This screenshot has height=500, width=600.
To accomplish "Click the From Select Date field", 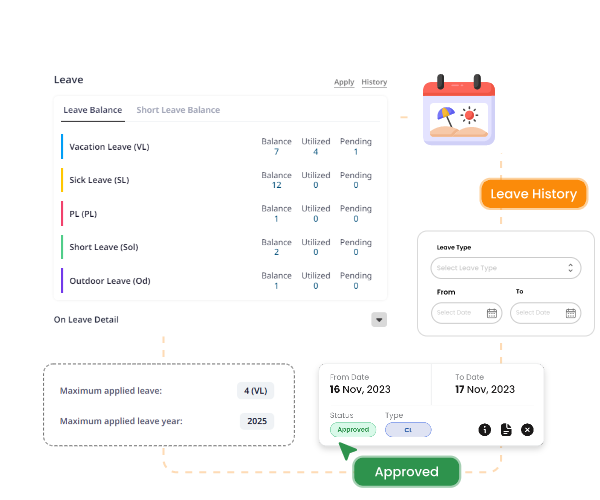I will pyautogui.click(x=459, y=313).
